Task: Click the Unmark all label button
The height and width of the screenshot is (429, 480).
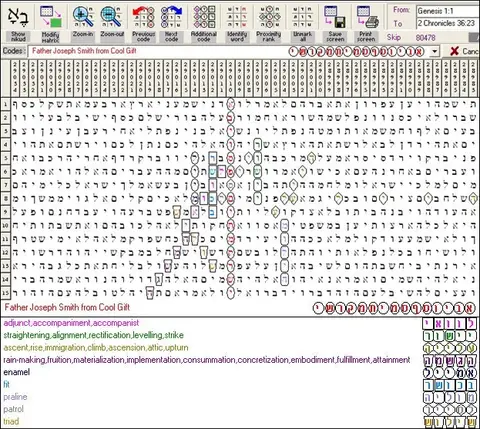Action: point(302,37)
